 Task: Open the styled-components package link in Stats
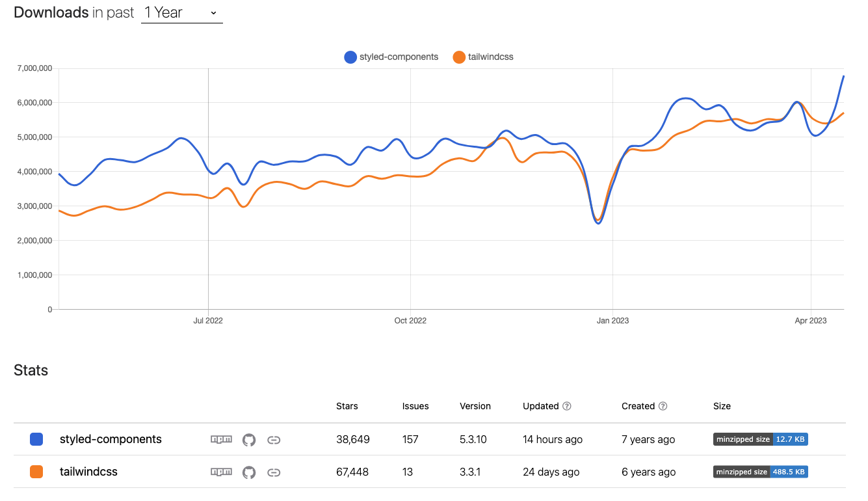(x=111, y=439)
